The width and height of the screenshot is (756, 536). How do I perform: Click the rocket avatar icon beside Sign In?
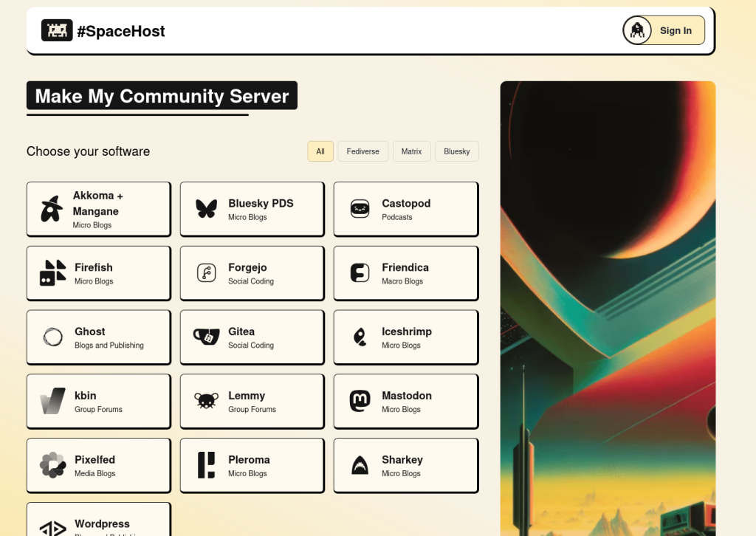(x=637, y=30)
